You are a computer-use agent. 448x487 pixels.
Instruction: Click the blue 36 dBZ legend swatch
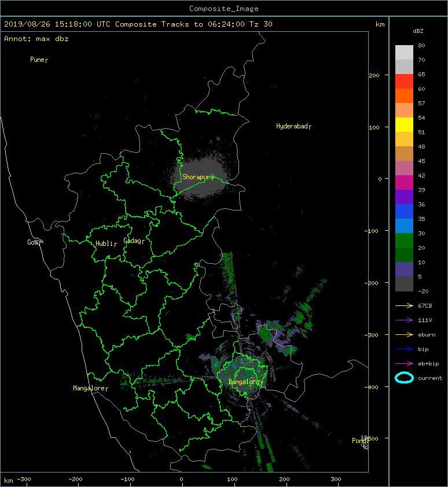[404, 211]
